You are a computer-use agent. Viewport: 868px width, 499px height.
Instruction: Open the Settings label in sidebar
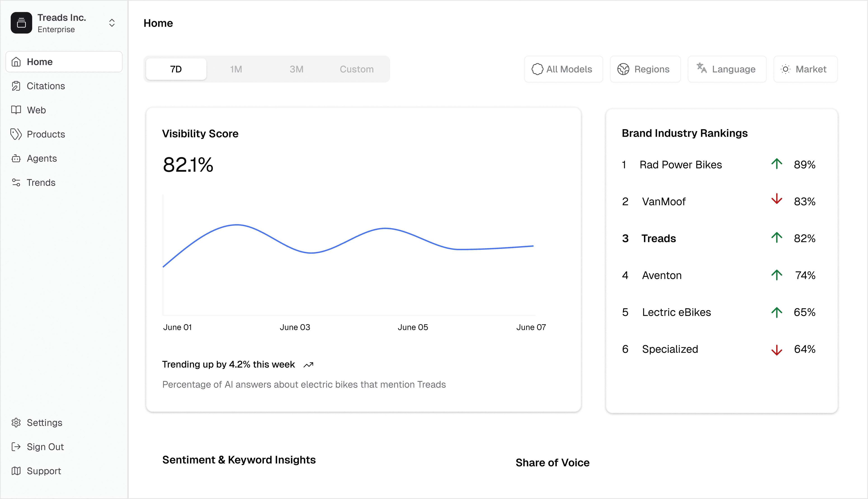pos(45,423)
